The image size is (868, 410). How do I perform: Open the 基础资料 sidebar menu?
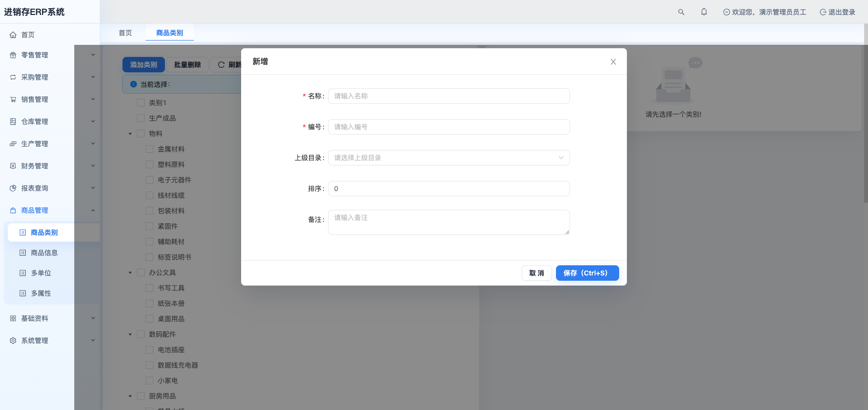50,318
